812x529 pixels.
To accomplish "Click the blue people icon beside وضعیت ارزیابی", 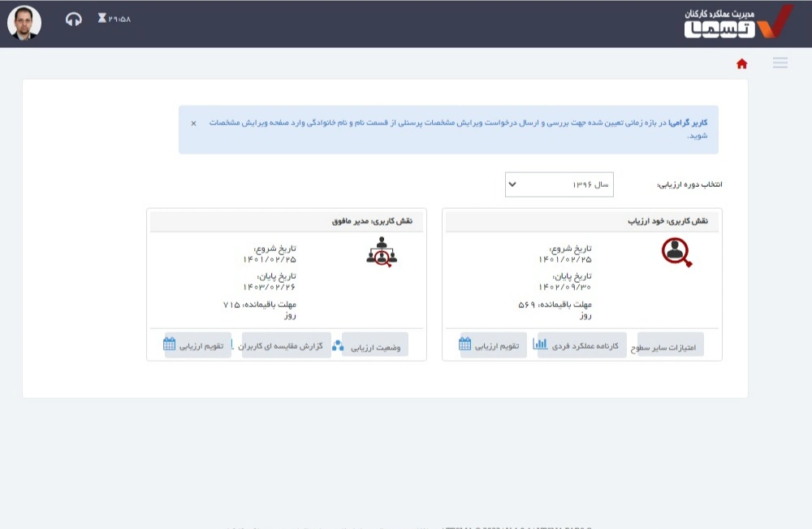I will point(338,345).
